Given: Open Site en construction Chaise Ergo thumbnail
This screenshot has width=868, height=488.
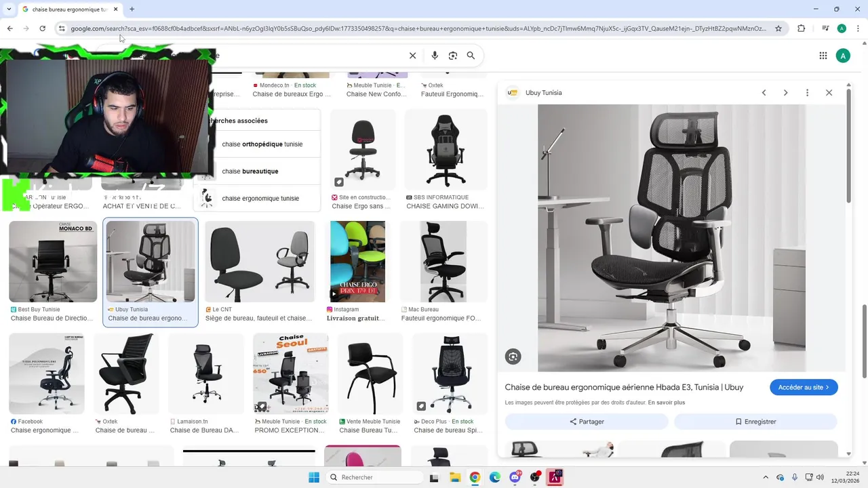Looking at the screenshot, I should coord(363,149).
